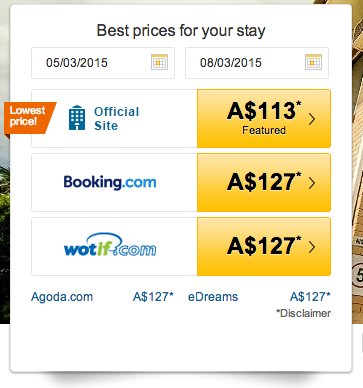This screenshot has height=388, width=363.
Task: Click the Booking.com logo
Action: click(110, 182)
